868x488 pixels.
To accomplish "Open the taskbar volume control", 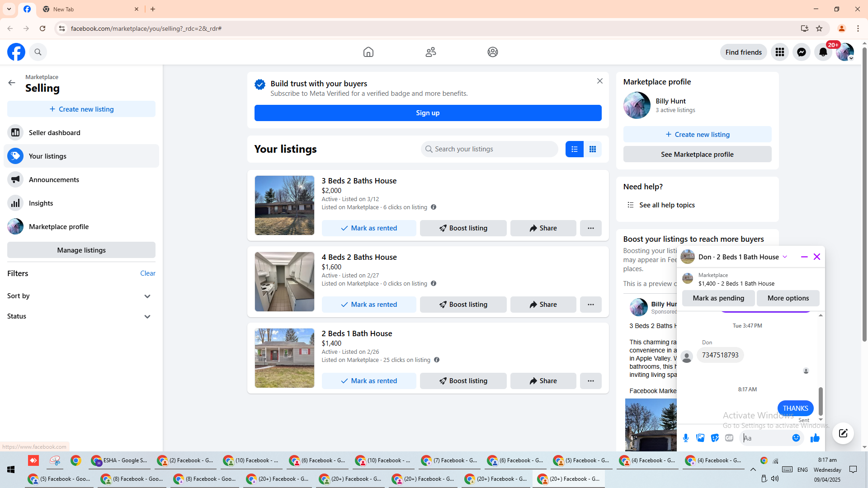I will point(775,479).
